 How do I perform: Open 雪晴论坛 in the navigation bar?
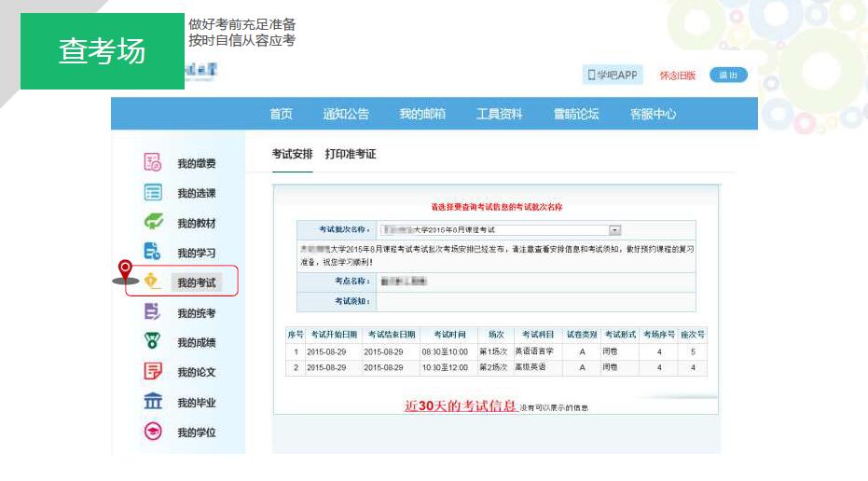(576, 114)
